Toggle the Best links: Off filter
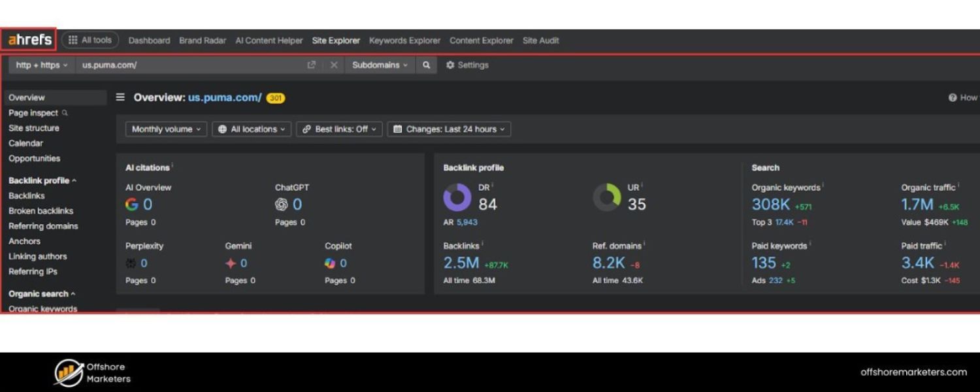The height and width of the screenshot is (392, 980). pos(338,129)
